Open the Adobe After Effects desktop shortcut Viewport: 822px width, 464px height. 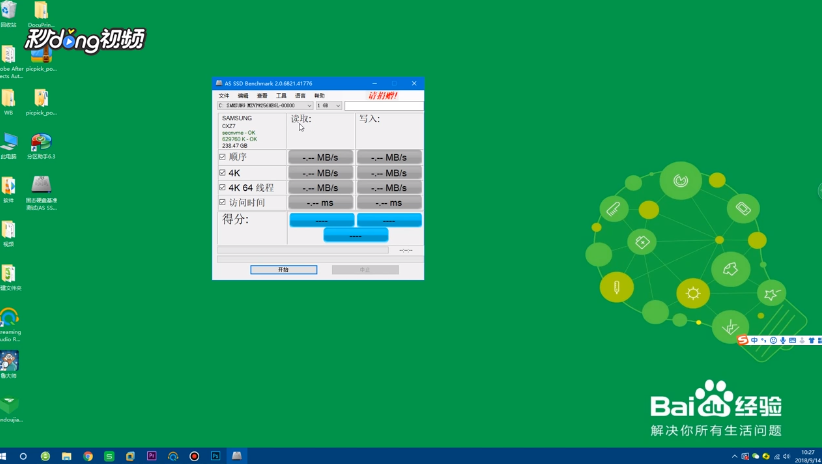coord(9,62)
